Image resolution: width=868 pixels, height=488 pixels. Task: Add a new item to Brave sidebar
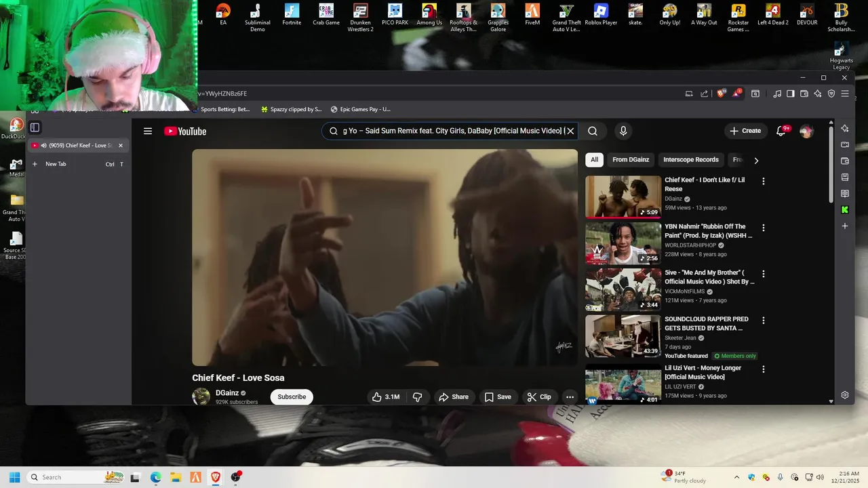tap(845, 226)
